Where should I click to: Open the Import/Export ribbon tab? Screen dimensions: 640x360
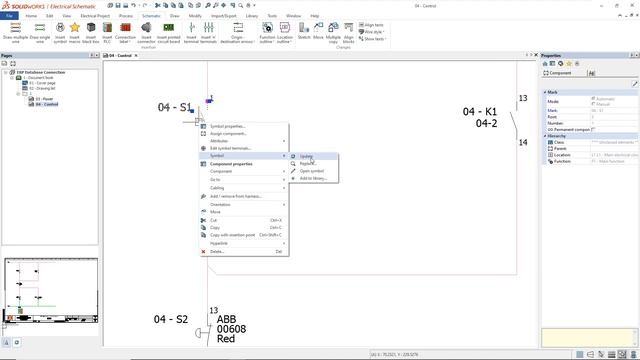(x=224, y=16)
